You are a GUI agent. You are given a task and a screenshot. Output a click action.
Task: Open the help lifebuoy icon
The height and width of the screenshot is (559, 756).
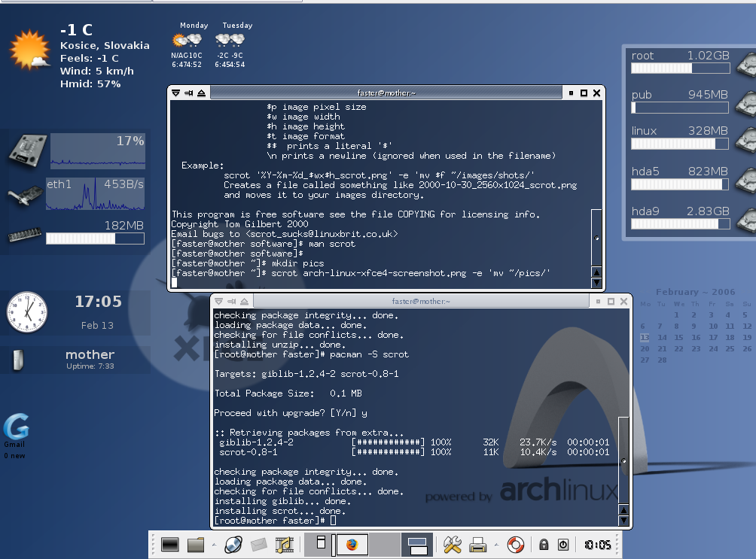click(515, 544)
